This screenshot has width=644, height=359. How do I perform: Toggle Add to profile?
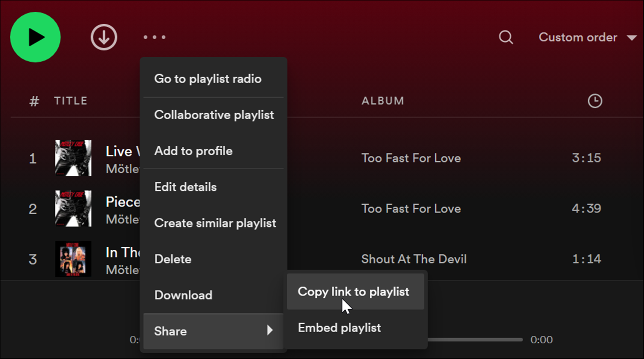click(x=193, y=151)
